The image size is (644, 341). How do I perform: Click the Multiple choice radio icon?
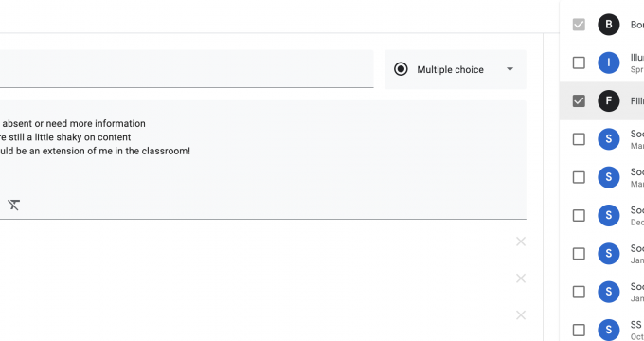tap(401, 69)
